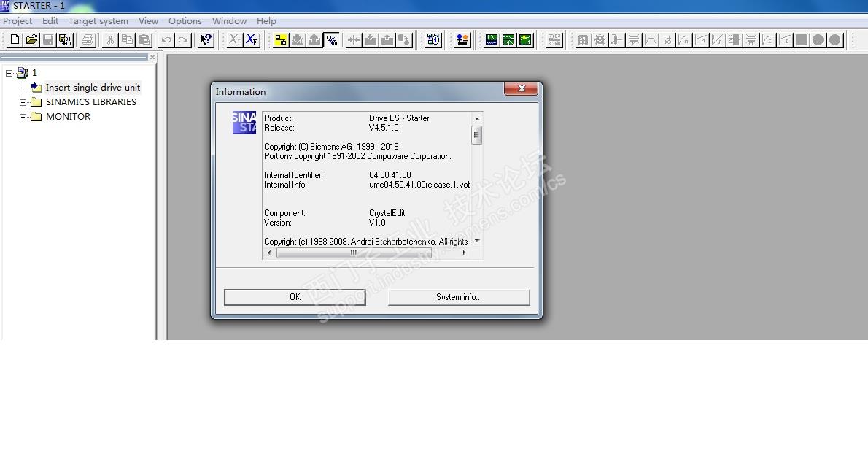
Task: Click the release value V4.5.1.0
Action: [x=384, y=128]
